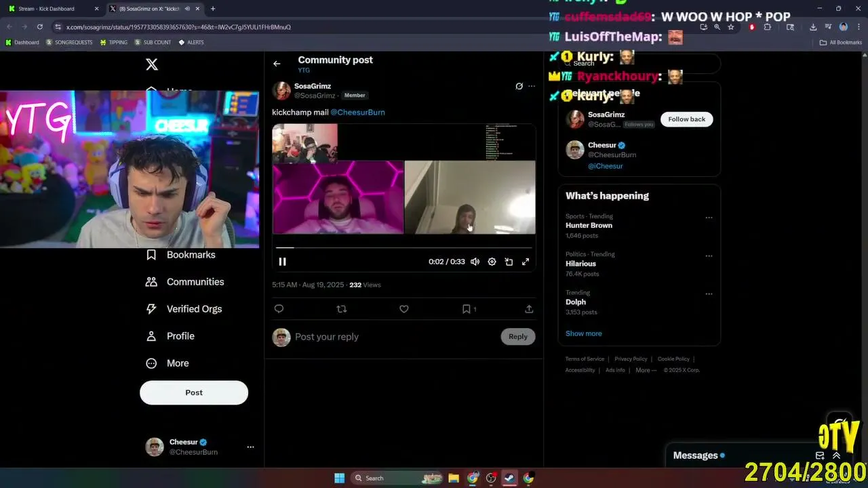Open the post's three-dot more menu
The image size is (868, 488).
click(x=532, y=86)
